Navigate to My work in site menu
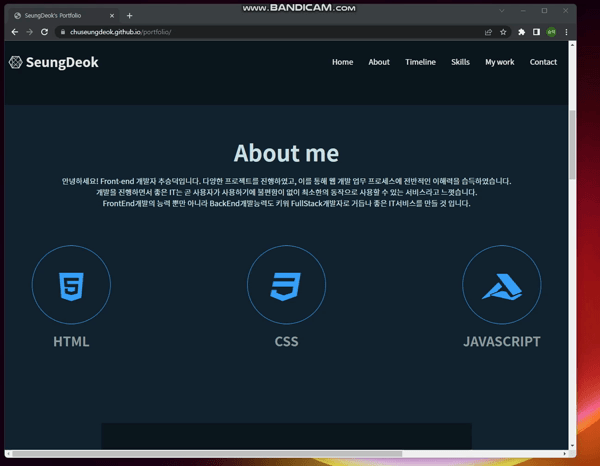Image resolution: width=600 pixels, height=466 pixels. 499,62
